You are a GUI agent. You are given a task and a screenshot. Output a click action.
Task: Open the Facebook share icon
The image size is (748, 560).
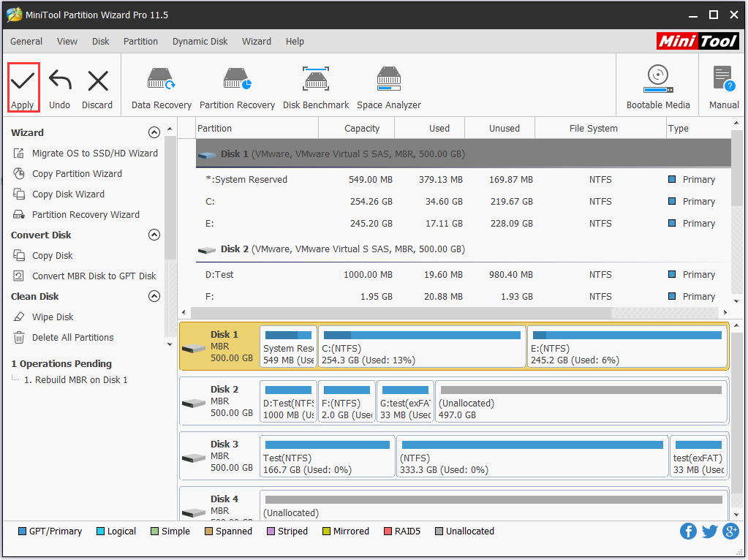[688, 531]
